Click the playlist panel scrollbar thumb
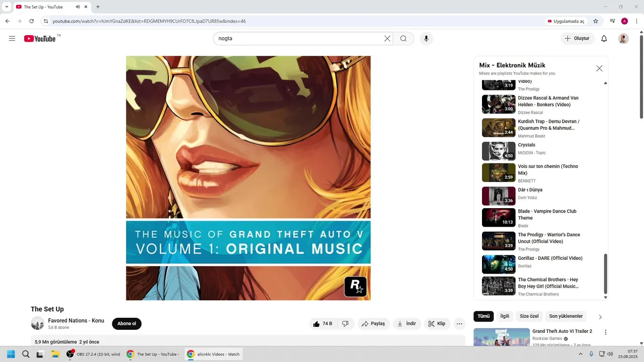The width and height of the screenshot is (644, 362). click(x=605, y=274)
